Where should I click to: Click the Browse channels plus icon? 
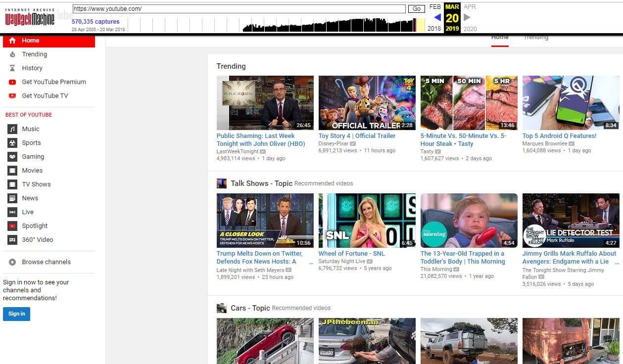[12, 262]
